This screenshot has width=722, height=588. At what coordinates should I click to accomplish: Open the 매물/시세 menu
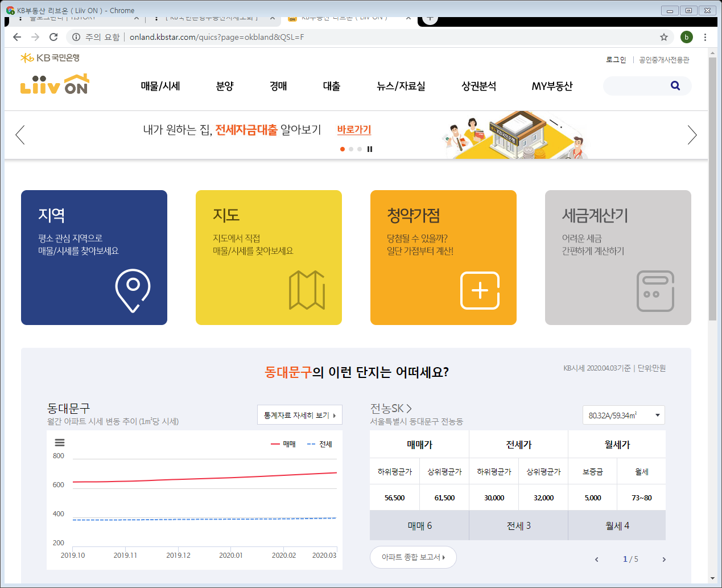[160, 86]
